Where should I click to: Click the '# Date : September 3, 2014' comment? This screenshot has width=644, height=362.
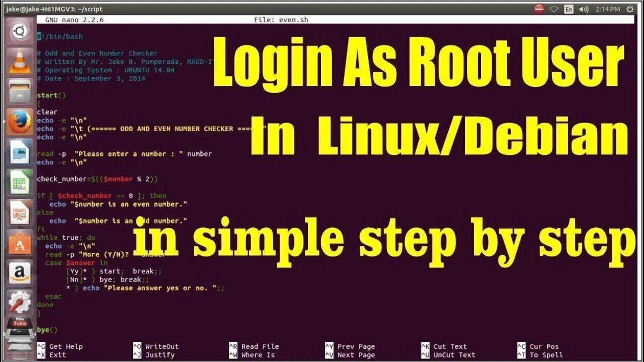point(91,78)
